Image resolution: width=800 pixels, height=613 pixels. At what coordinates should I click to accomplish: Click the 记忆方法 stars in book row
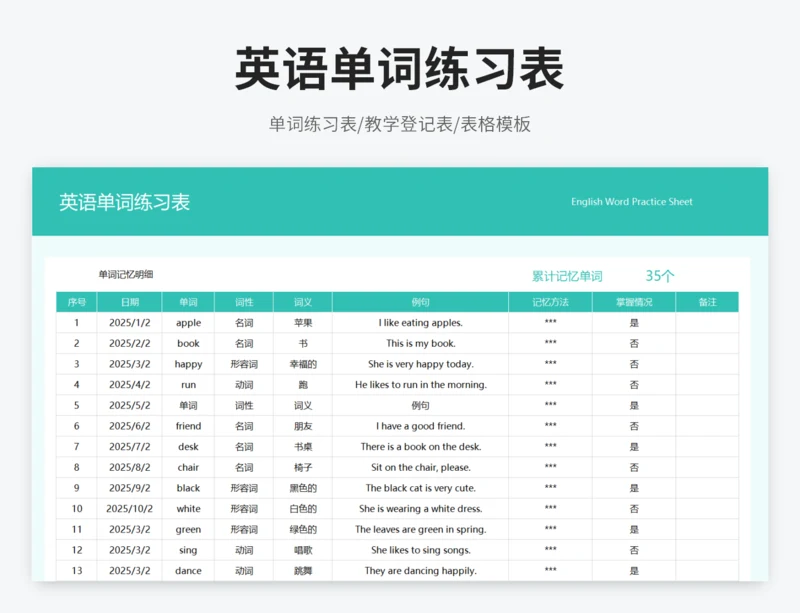point(551,342)
